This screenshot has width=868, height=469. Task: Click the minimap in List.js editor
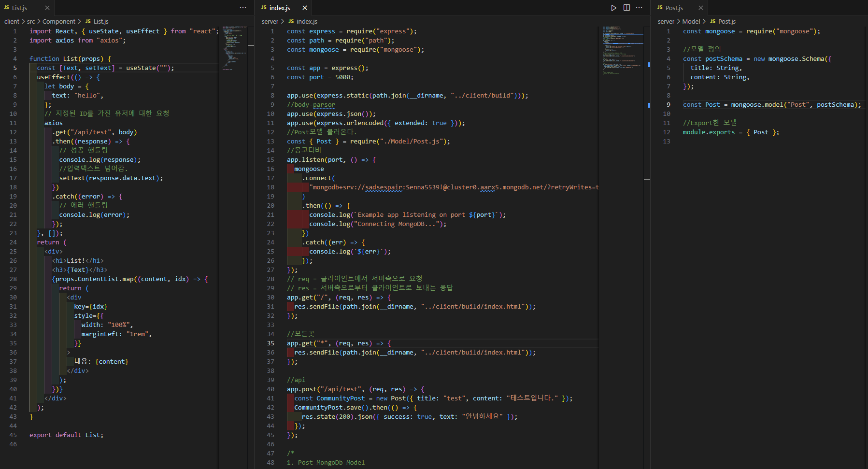pyautogui.click(x=234, y=48)
